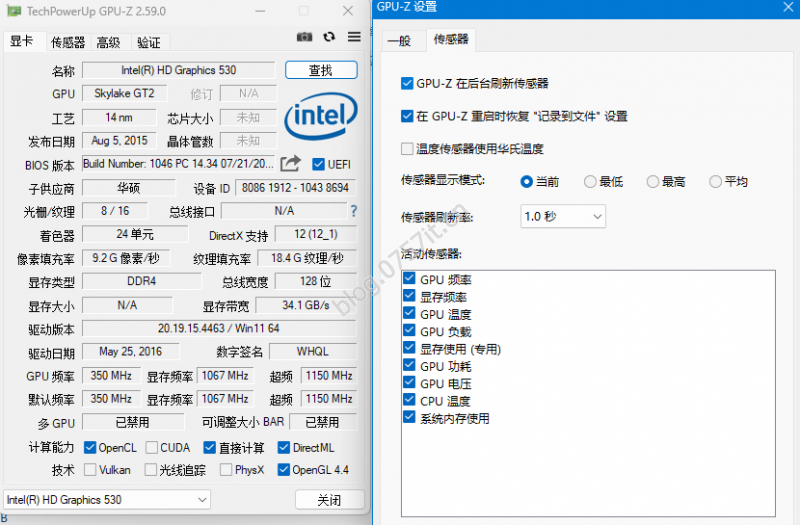
Task: Uncheck the GPU 温度 active sensor
Action: (x=409, y=313)
